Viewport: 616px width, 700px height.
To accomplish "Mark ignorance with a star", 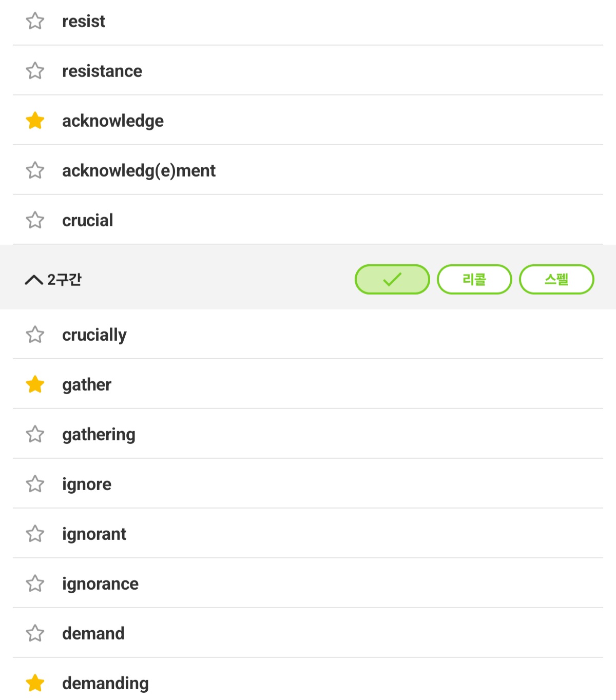I will [x=35, y=584].
